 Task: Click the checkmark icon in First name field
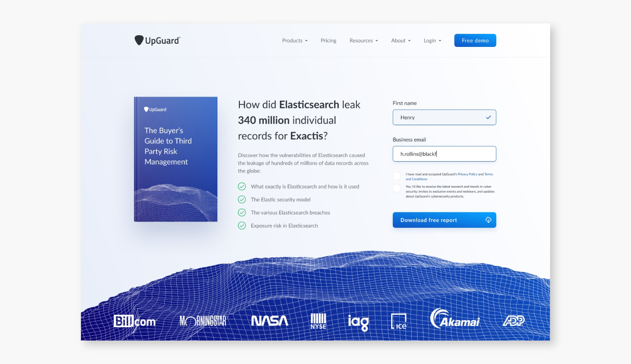tap(488, 117)
